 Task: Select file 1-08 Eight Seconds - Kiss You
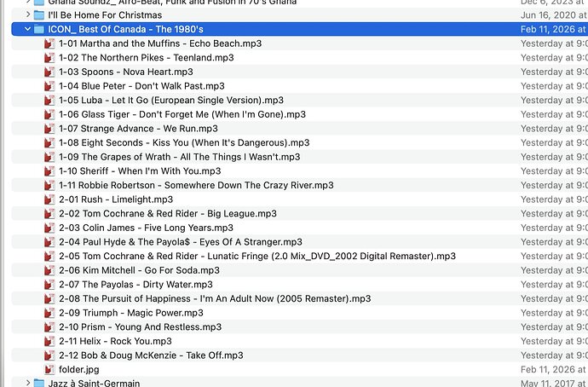point(184,143)
